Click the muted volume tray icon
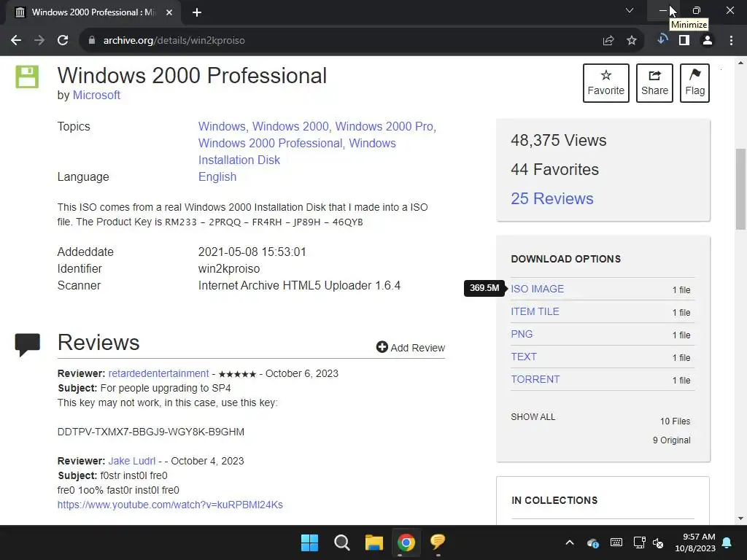Screen dimensions: 747x560 [x=658, y=542]
